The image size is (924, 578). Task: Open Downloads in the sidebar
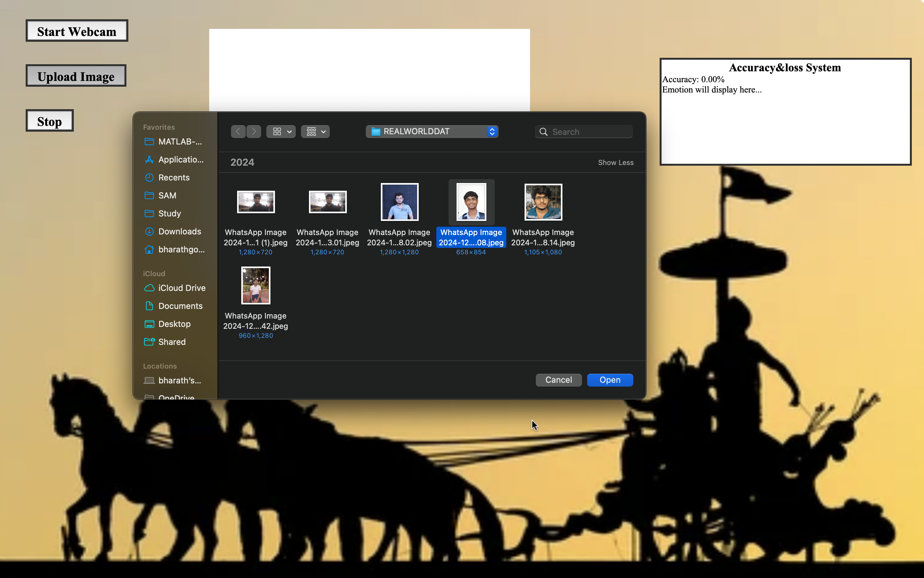pyautogui.click(x=175, y=231)
